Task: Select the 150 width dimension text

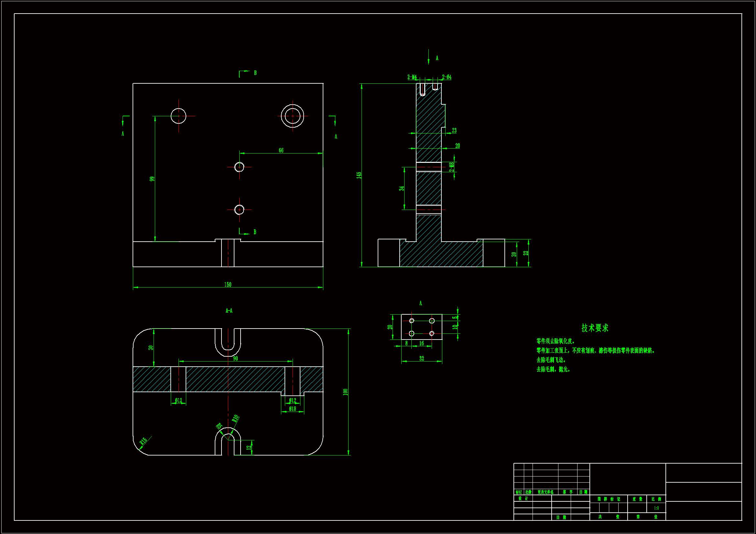Action: (x=228, y=285)
